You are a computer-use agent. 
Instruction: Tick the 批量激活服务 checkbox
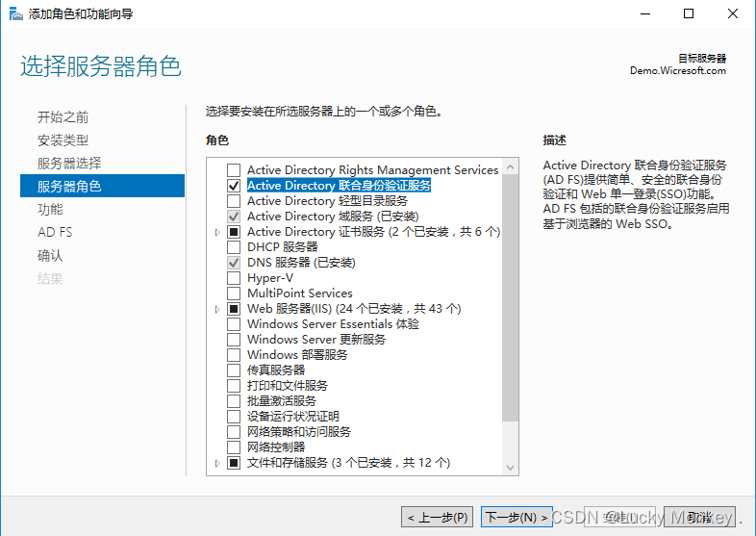(234, 401)
